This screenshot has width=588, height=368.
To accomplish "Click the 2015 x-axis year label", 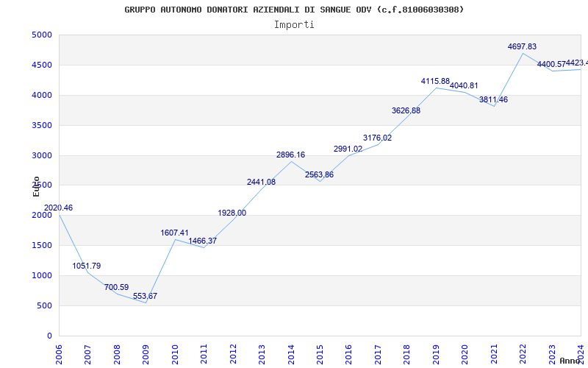I will pos(320,354).
